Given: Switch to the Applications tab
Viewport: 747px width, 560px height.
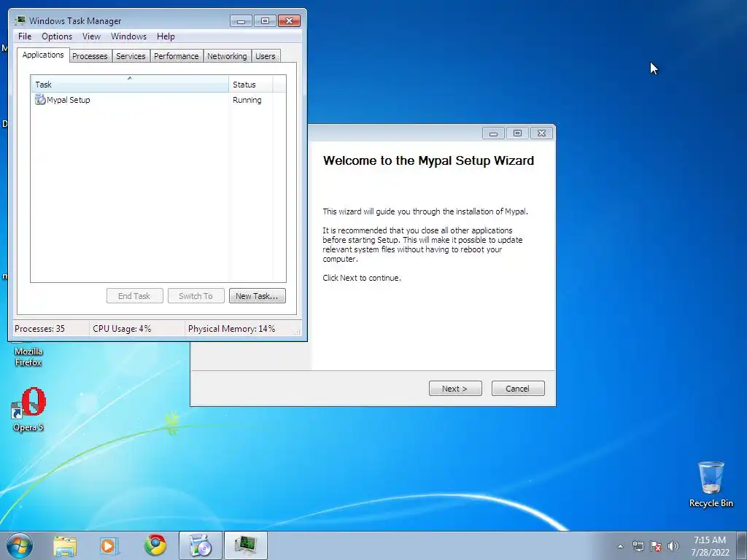Looking at the screenshot, I should pos(43,55).
